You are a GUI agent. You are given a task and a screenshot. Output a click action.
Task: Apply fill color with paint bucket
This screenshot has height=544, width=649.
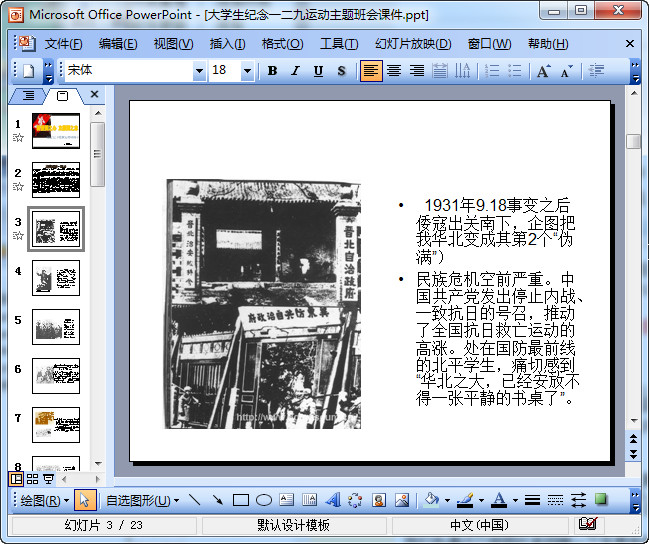click(432, 500)
